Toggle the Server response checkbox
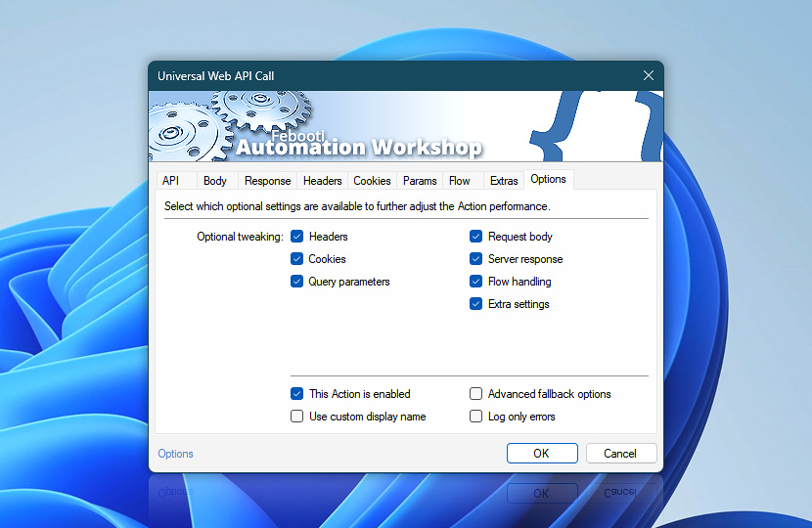This screenshot has width=812, height=528. click(475, 259)
